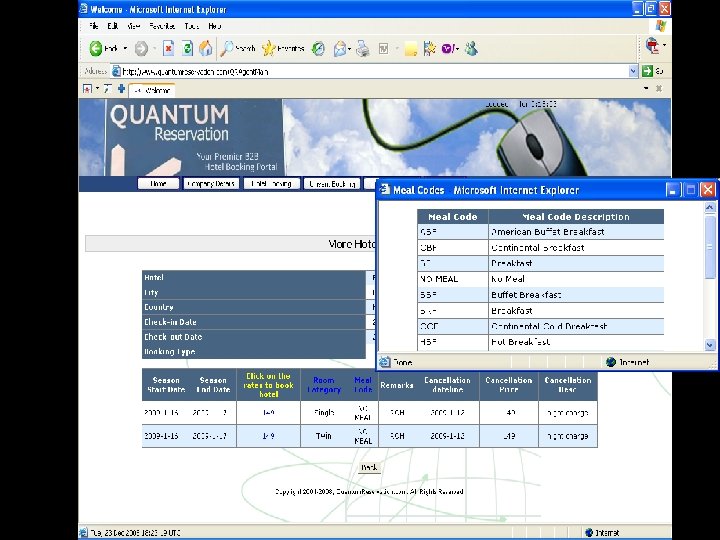720x540 pixels.
Task: Open the Tools menu
Action: click(x=191, y=26)
